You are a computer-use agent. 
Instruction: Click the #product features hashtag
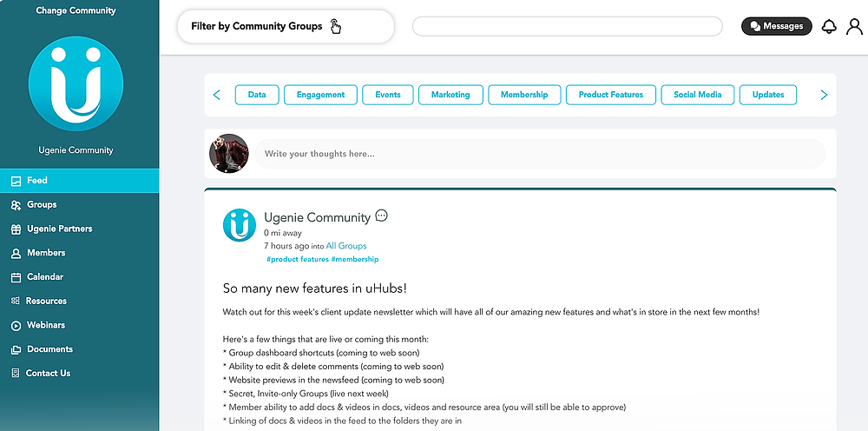pyautogui.click(x=298, y=259)
